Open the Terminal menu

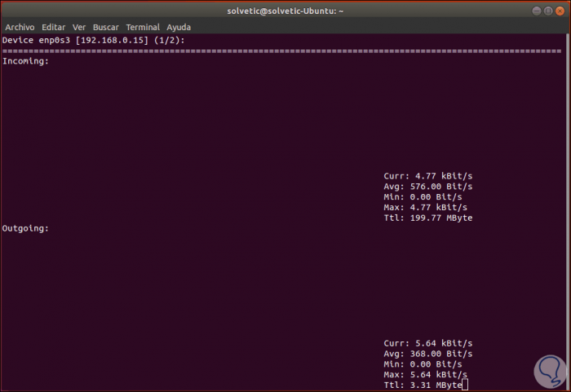click(143, 27)
